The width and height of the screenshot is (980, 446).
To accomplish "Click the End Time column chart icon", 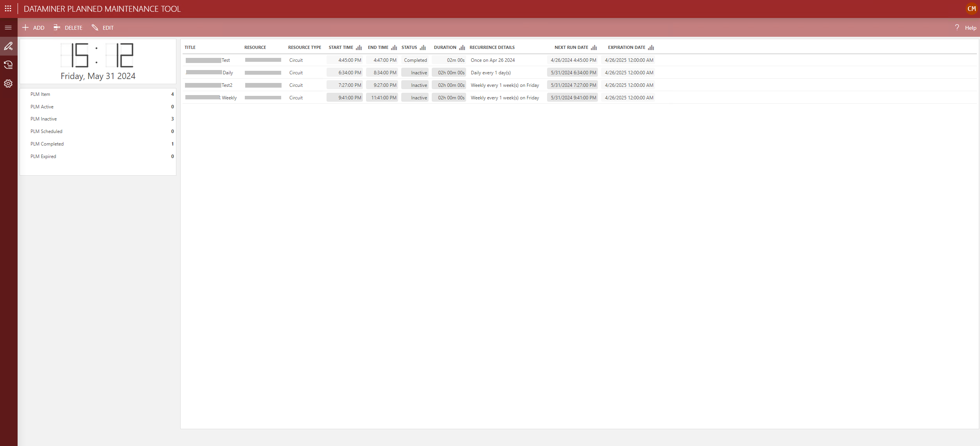I will pos(394,48).
